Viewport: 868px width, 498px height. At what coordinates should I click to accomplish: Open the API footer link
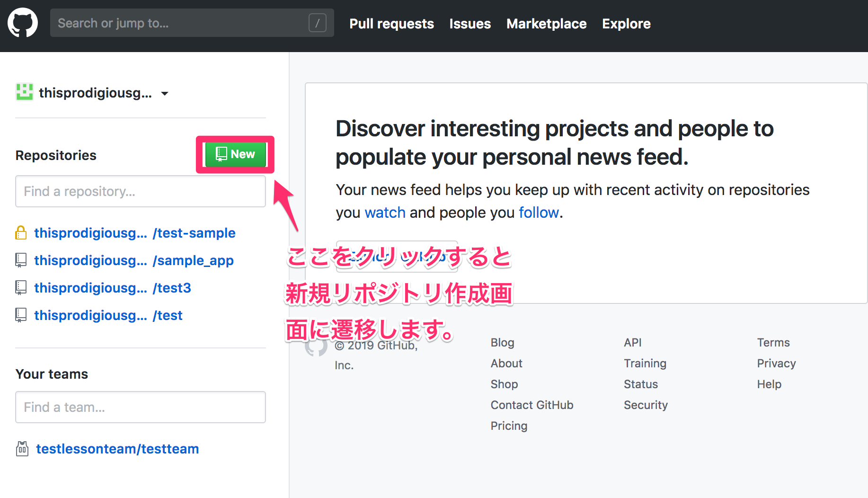632,342
